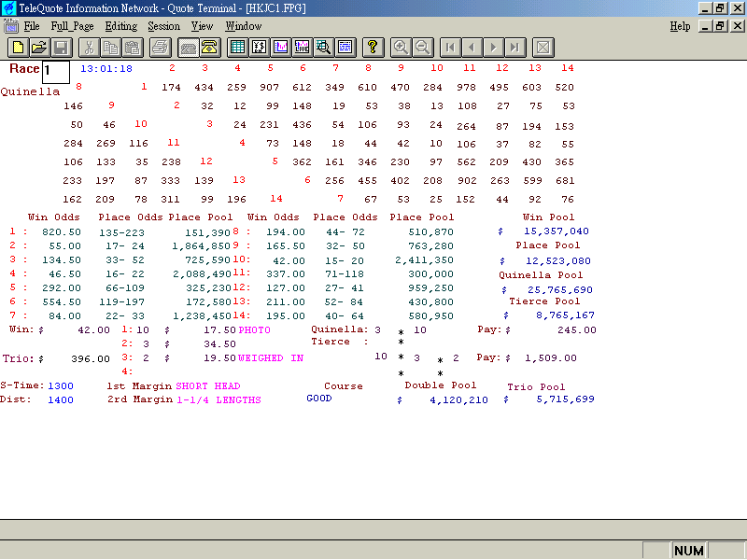Open the View menu
This screenshot has width=747, height=560.
pos(202,26)
